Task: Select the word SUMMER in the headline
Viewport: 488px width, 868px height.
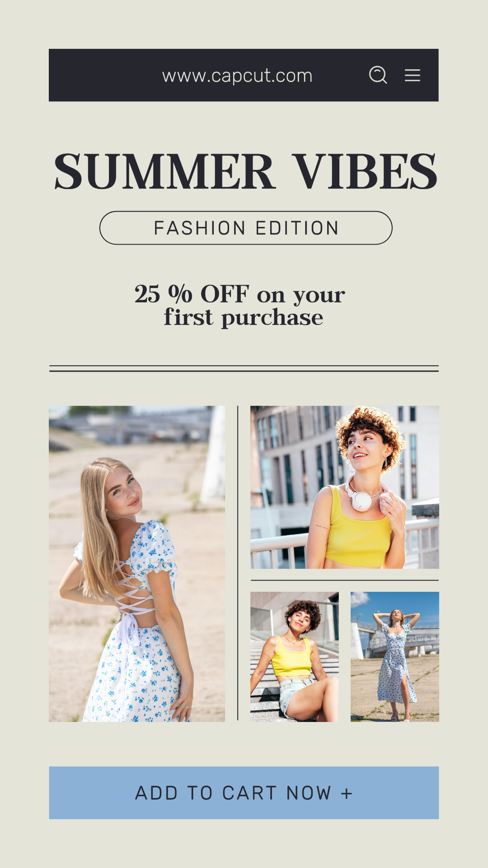Action: (x=164, y=171)
